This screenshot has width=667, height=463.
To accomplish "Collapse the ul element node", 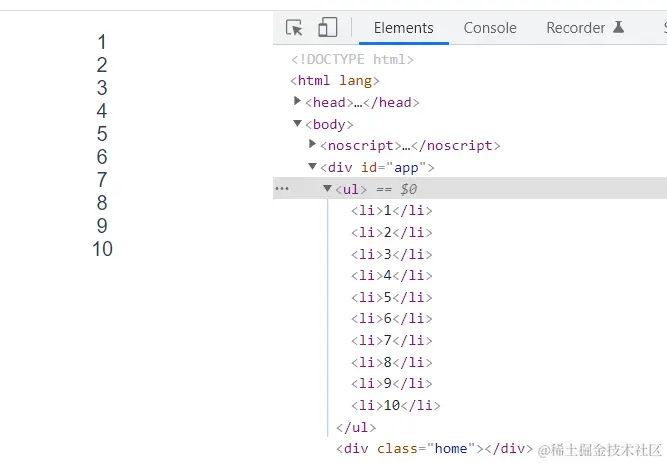I will click(x=328, y=189).
